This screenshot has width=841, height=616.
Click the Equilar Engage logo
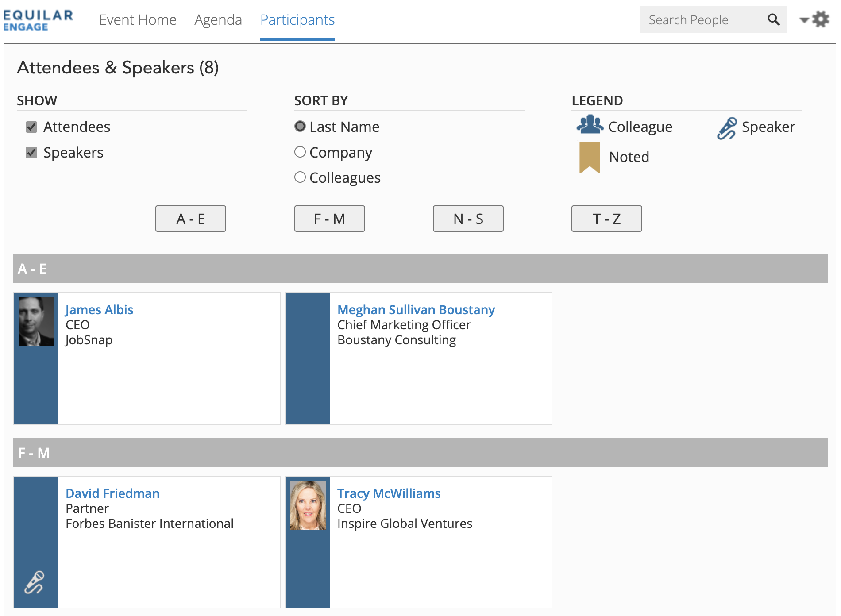[38, 20]
